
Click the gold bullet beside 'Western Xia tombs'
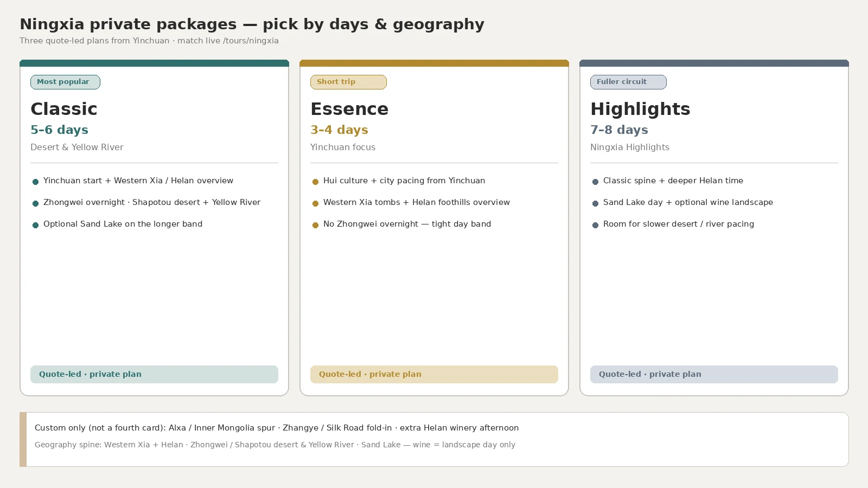[315, 203]
